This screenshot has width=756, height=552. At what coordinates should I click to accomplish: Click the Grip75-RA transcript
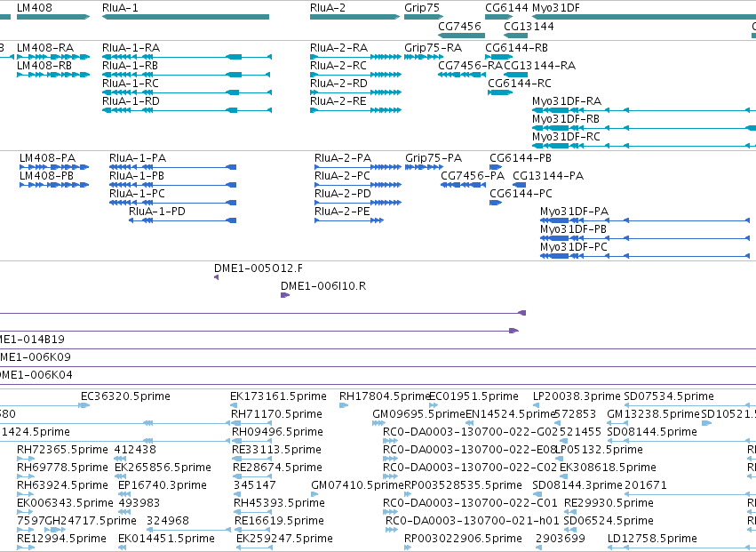coord(424,57)
